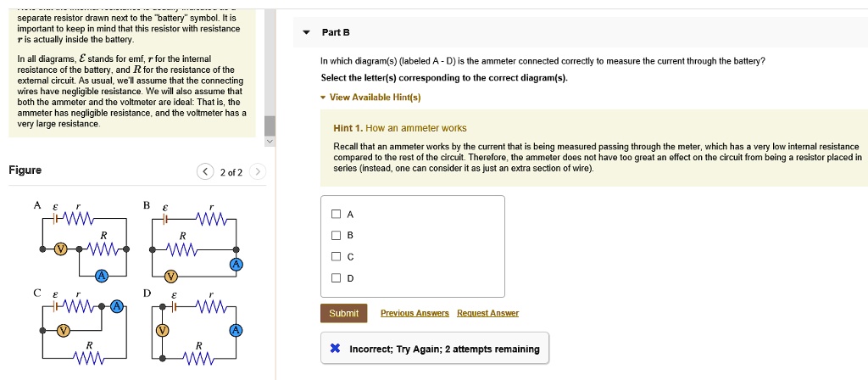Check answer option C
The width and height of the screenshot is (868, 380).
pos(336,256)
